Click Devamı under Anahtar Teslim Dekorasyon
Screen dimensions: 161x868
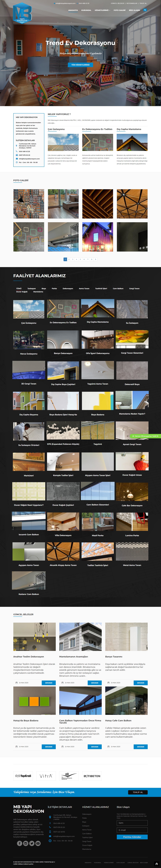(x=49, y=683)
